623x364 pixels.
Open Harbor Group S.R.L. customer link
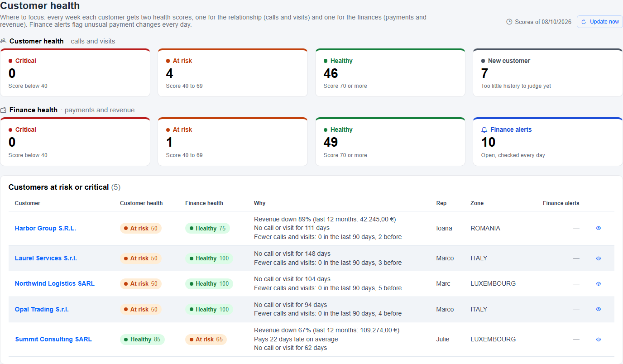[x=45, y=228]
